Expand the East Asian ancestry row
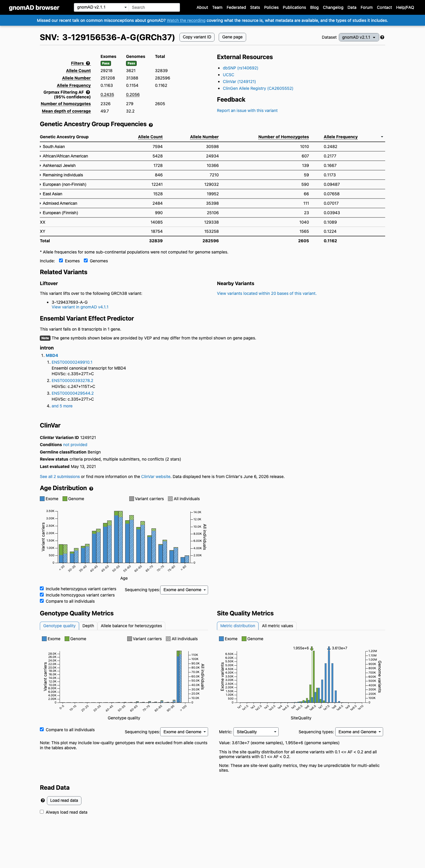This screenshot has width=425, height=868. coord(51,194)
